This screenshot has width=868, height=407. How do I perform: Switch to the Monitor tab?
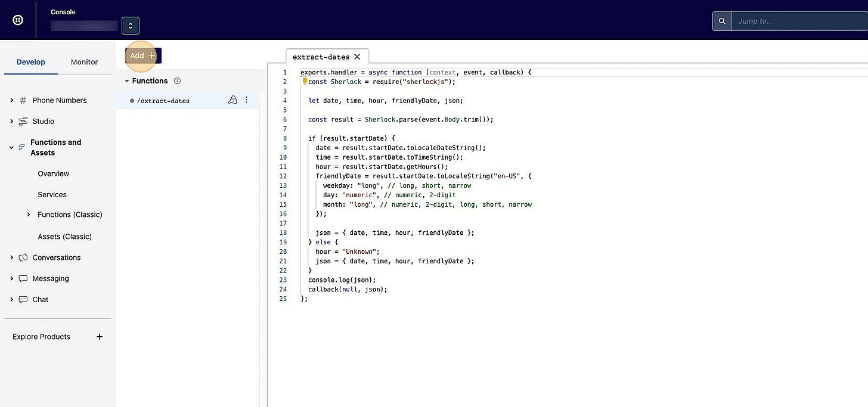pyautogui.click(x=85, y=62)
